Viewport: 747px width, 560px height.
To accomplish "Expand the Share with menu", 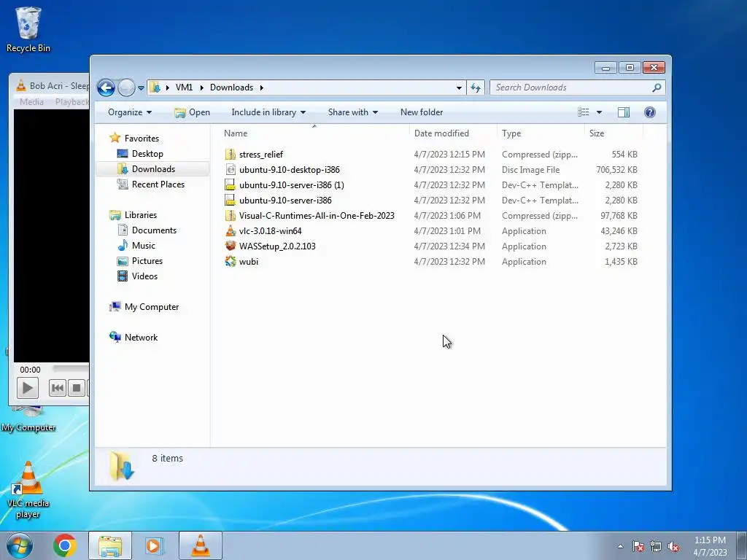I will coord(352,112).
